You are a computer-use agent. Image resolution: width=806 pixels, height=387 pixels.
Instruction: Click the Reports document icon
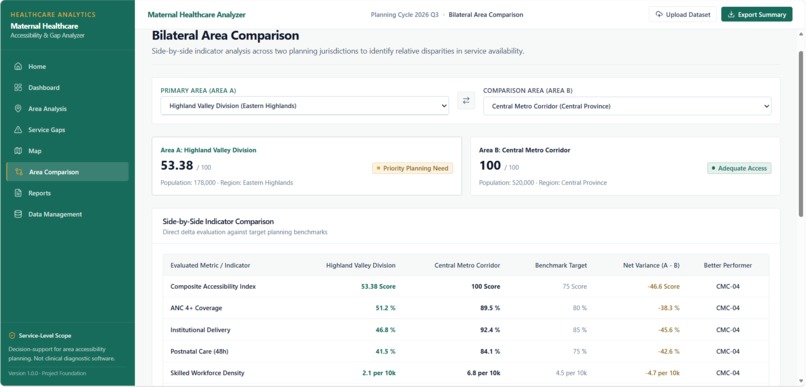click(x=19, y=193)
